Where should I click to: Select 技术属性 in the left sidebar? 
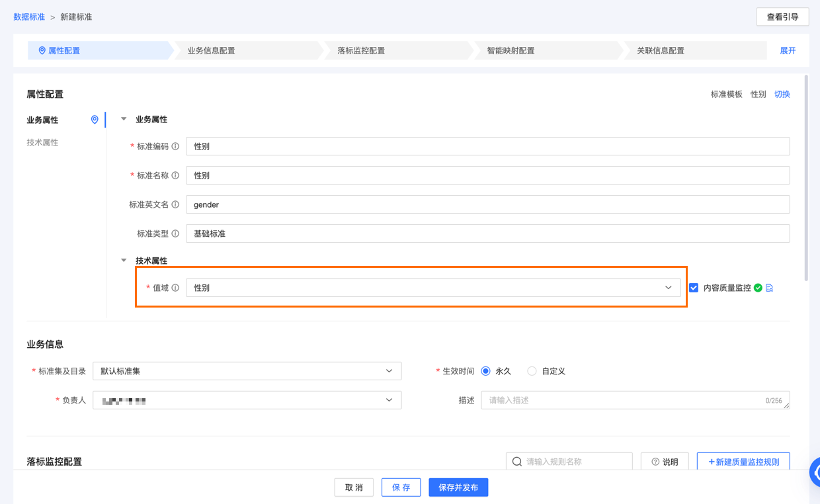click(42, 142)
